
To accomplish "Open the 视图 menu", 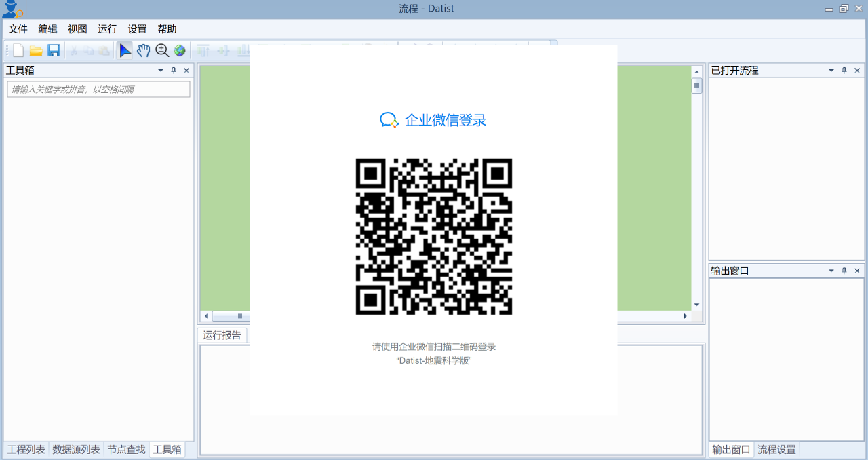I will [x=78, y=29].
